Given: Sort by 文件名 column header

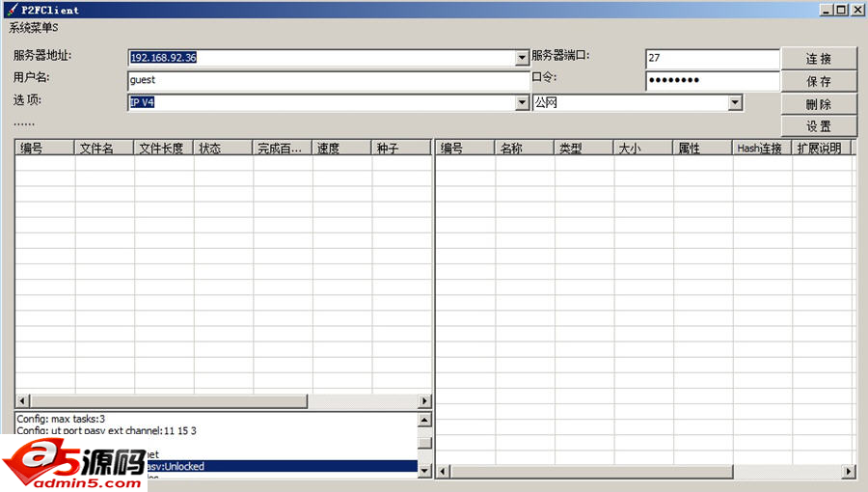Looking at the screenshot, I should [104, 148].
